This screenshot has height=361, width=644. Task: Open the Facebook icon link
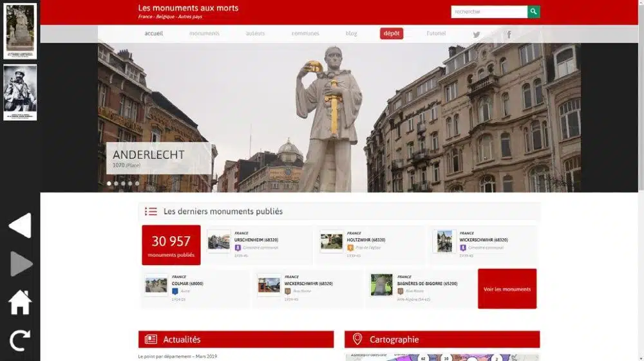click(509, 34)
